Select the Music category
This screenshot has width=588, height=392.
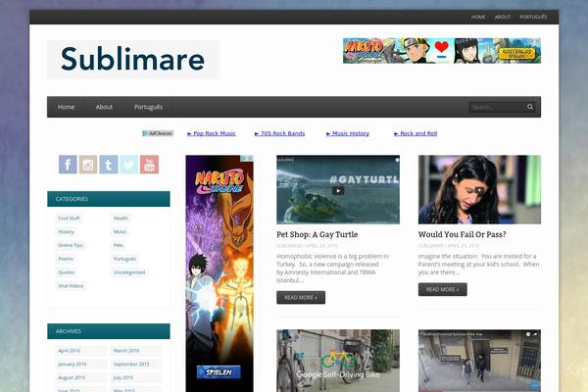point(120,232)
